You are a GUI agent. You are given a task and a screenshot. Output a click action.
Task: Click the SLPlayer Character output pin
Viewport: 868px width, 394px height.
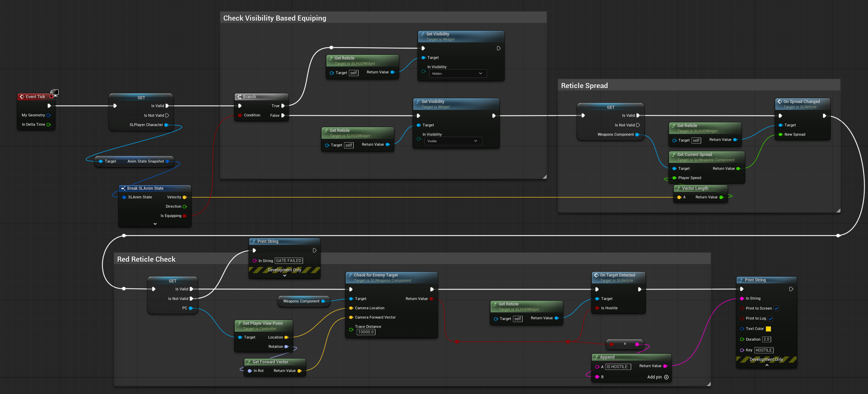tap(166, 125)
